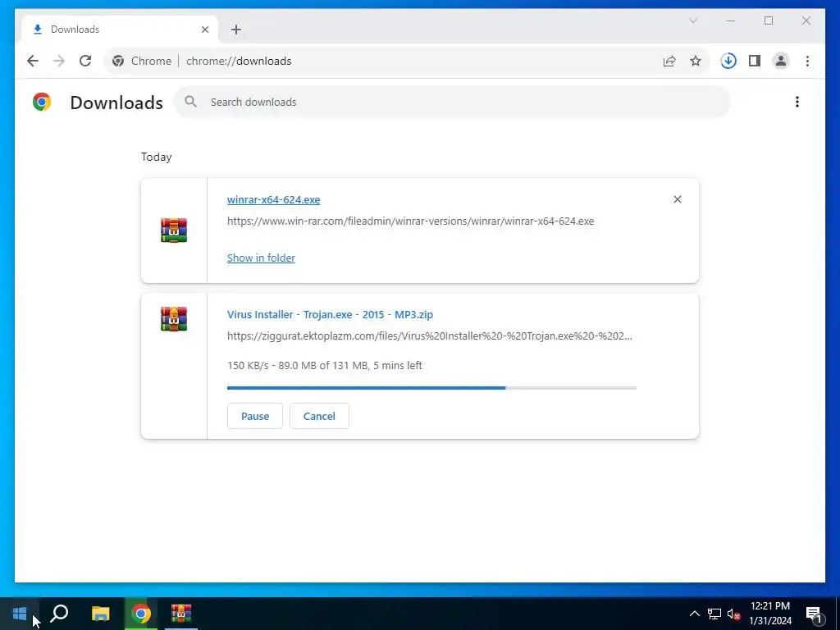Open a new tab with plus button
The height and width of the screenshot is (630, 840).
[236, 30]
